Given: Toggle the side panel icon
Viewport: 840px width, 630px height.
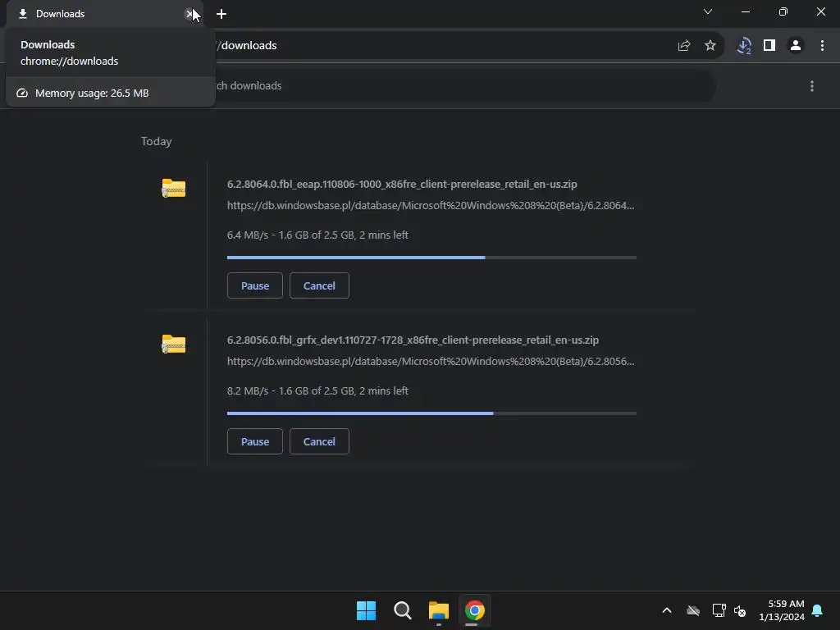Looking at the screenshot, I should click(x=769, y=46).
